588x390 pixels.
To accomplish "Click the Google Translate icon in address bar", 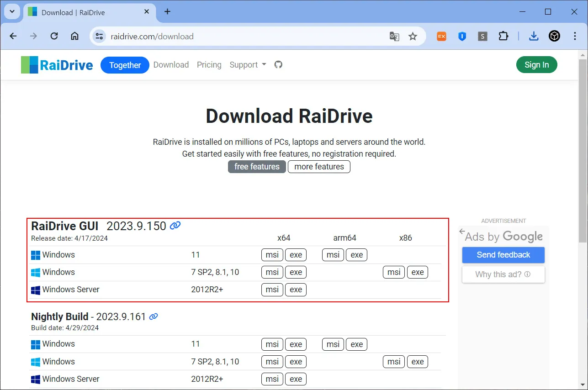I will 394,37.
